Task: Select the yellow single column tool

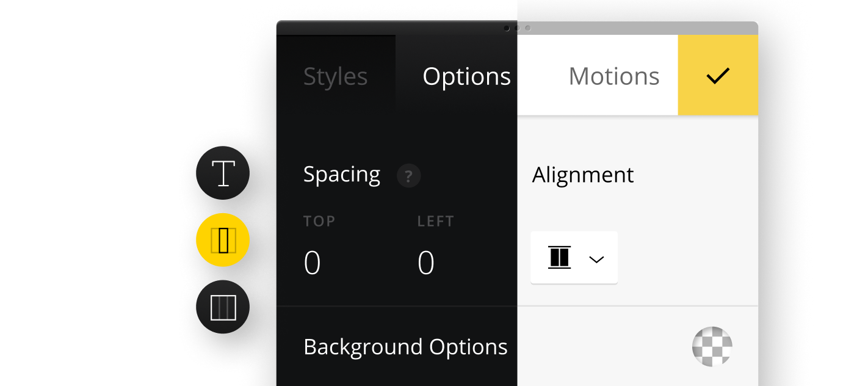Action: 223,240
